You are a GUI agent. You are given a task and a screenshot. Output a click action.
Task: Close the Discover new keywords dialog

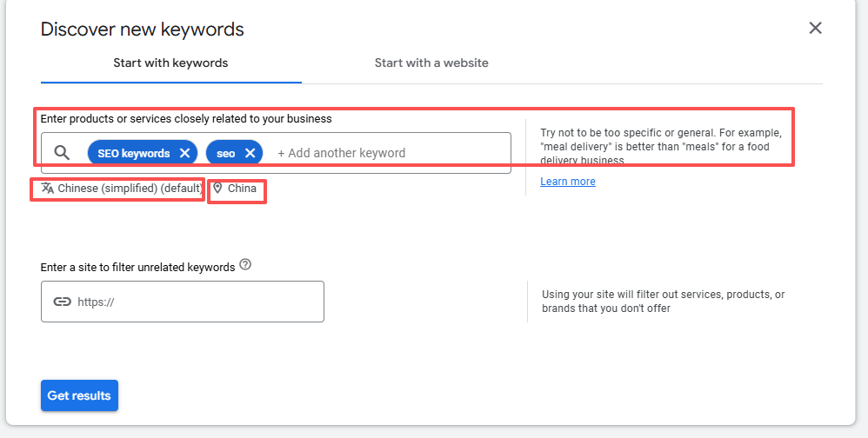(x=815, y=28)
